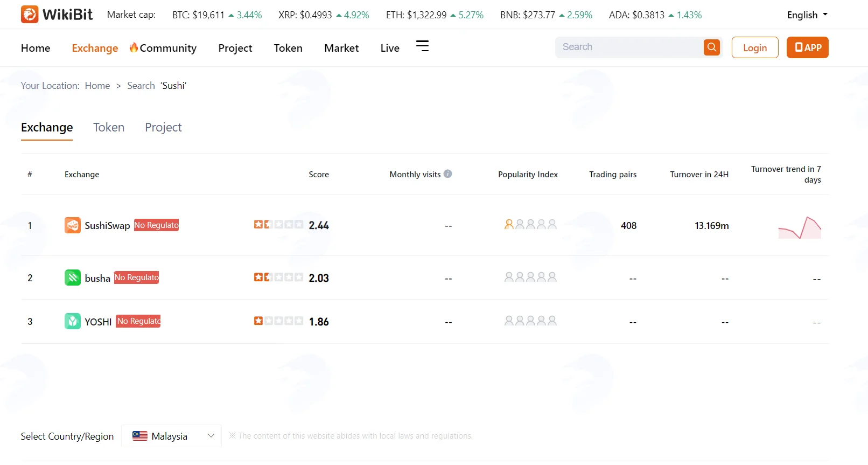Click SushiSwap's score 2.44

[319, 225]
